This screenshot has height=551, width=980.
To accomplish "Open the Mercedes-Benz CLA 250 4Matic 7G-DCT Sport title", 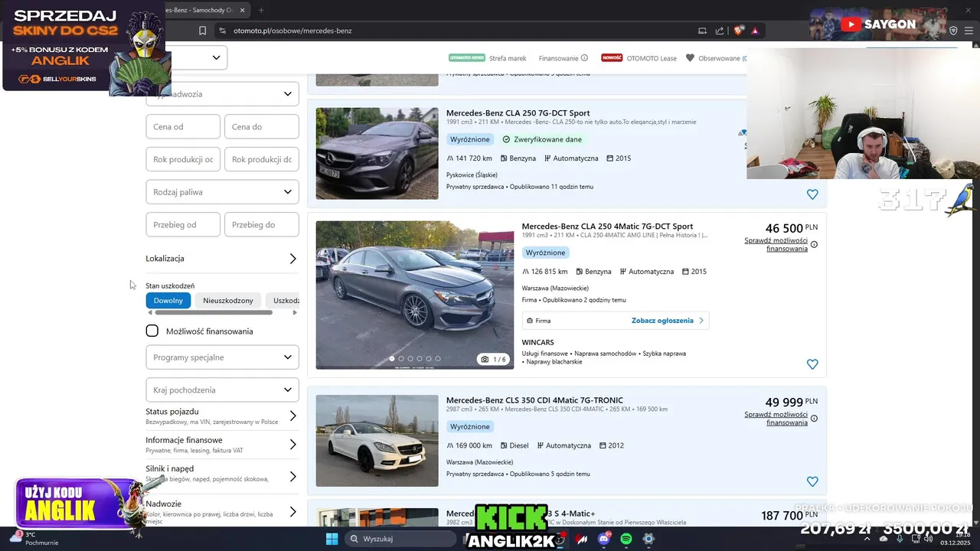I will coord(607,227).
